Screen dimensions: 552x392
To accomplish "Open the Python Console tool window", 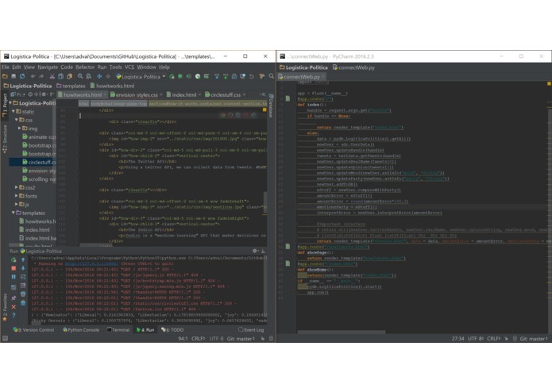I will coord(81,330).
